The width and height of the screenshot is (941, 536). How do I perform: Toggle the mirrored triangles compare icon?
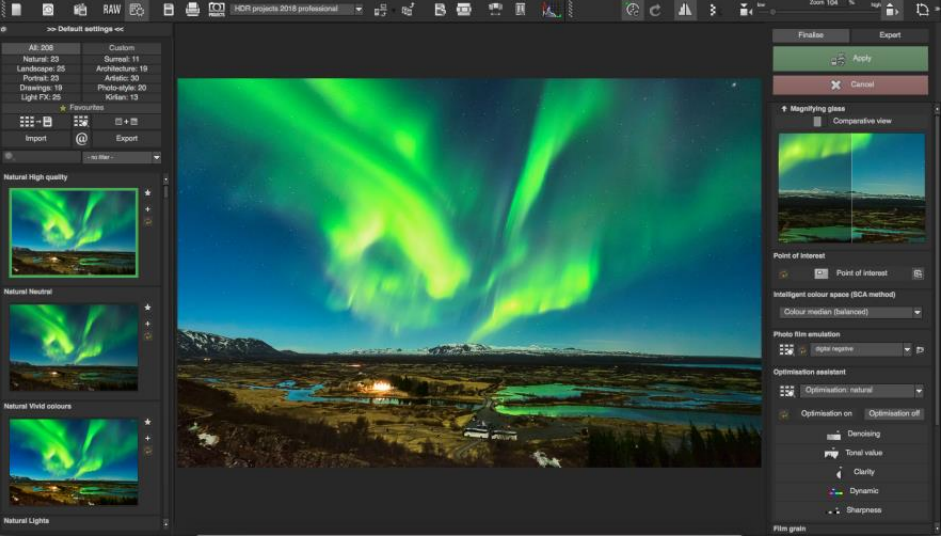tap(685, 10)
